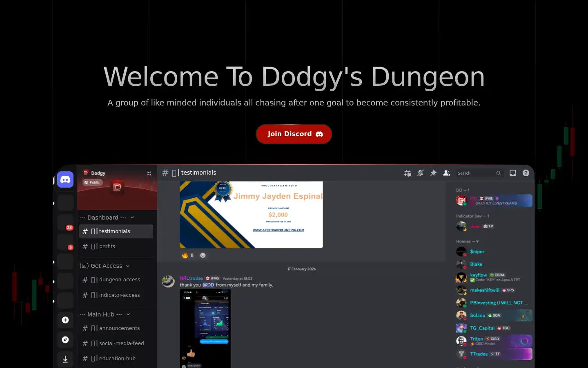Click the Download apps arrow icon
This screenshot has height=368, width=588.
(x=65, y=359)
